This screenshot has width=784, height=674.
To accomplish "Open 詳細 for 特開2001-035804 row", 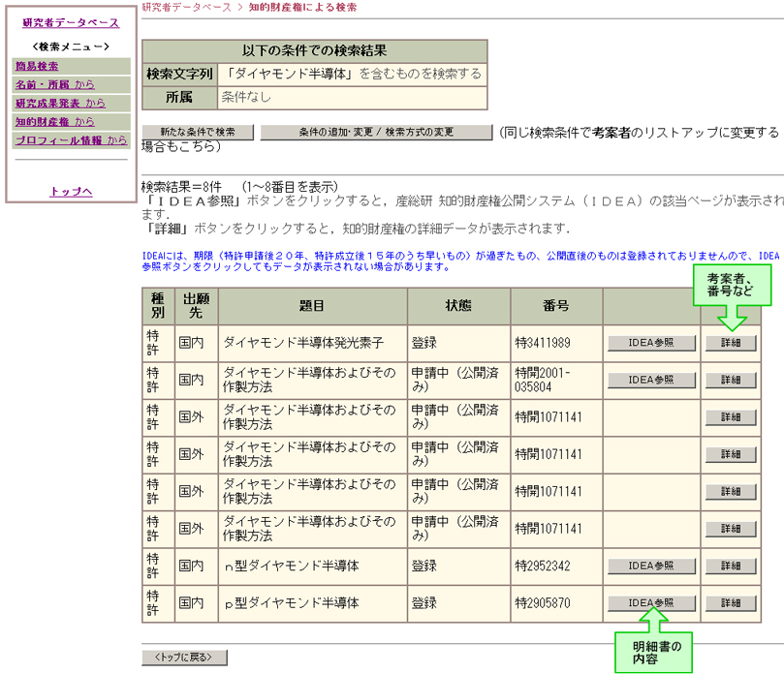I will (x=731, y=380).
